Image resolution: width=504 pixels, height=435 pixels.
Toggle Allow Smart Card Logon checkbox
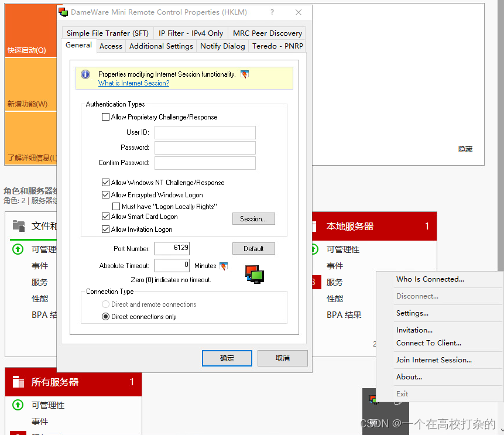[105, 217]
